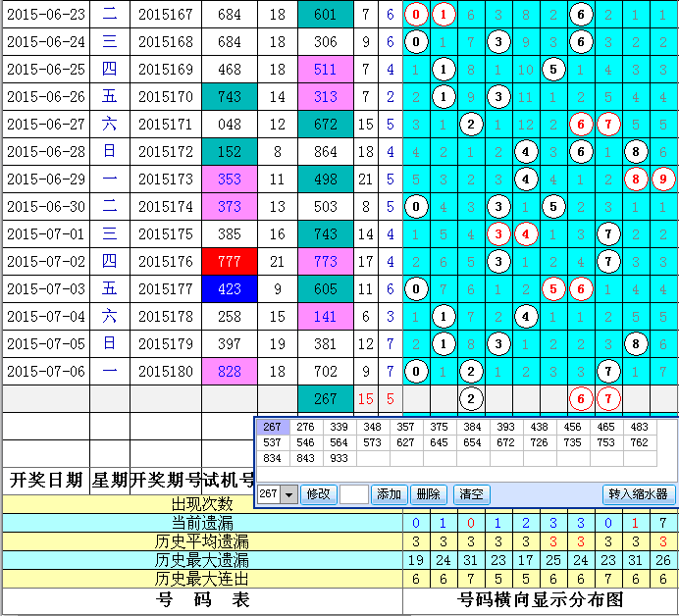Image resolution: width=679 pixels, height=616 pixels.
Task: Select number 393 in the popup list
Action: tap(505, 427)
